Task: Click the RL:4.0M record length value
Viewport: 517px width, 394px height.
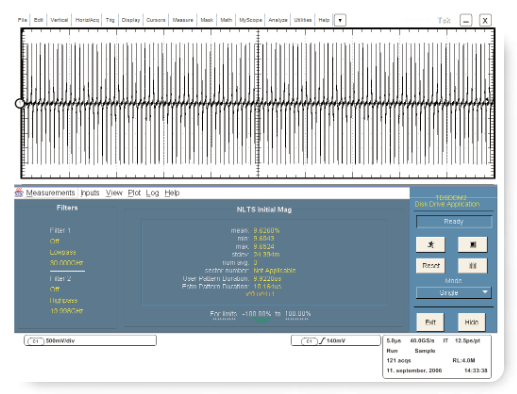Action: point(464,360)
